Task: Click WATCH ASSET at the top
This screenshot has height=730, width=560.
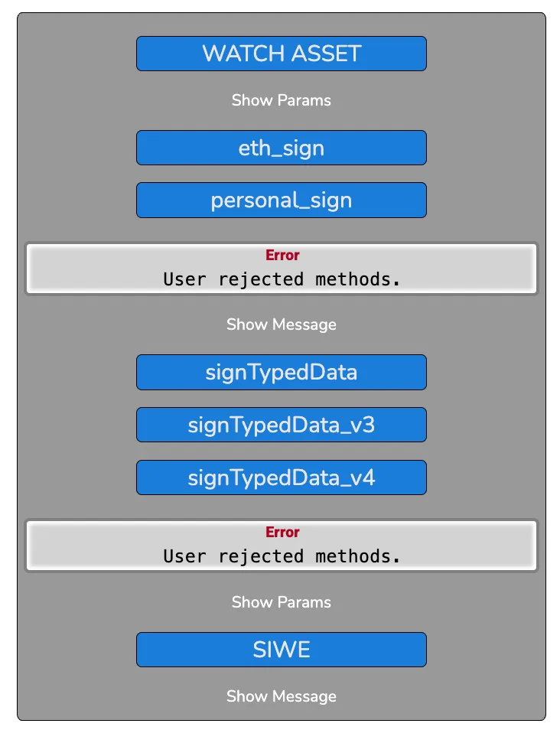Action: pyautogui.click(x=281, y=54)
